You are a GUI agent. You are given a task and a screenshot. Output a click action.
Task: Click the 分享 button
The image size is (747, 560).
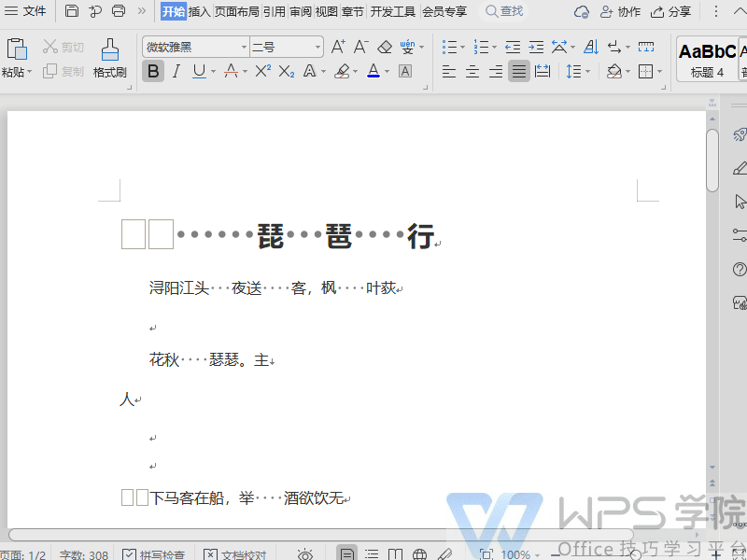(670, 11)
